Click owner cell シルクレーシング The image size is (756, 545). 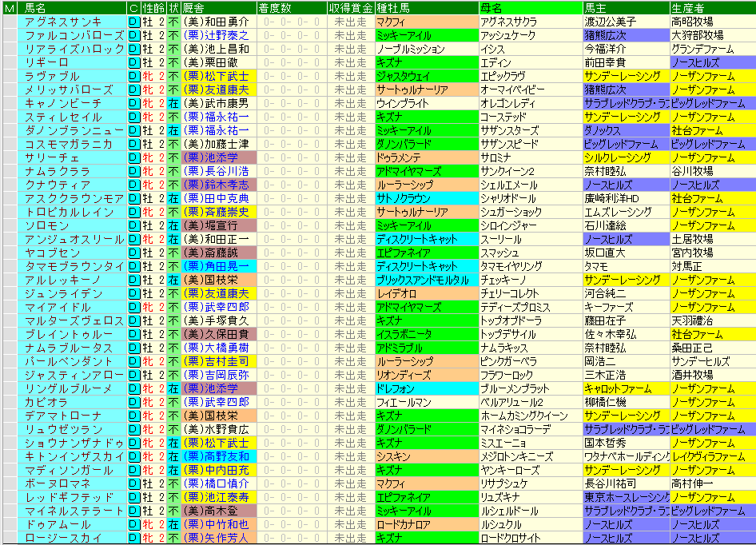pyautogui.click(x=626, y=157)
